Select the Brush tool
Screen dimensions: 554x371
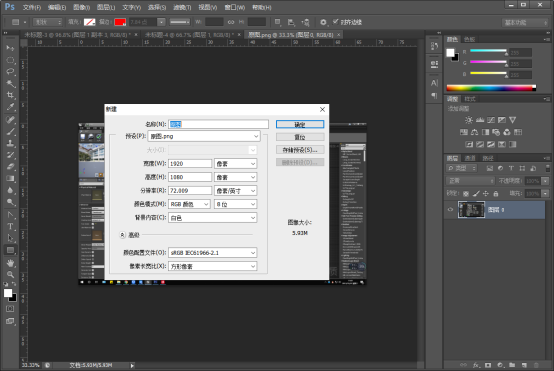coord(10,132)
